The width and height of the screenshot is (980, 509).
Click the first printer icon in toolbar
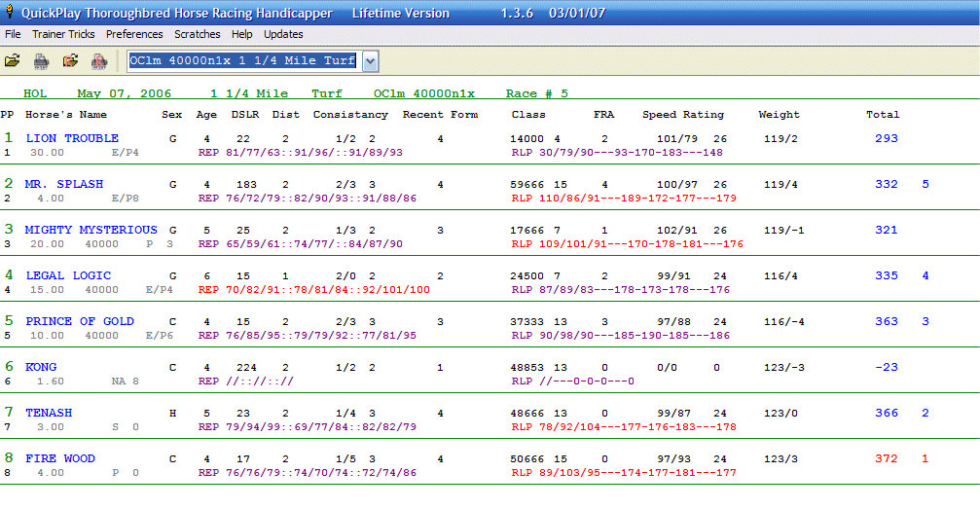pos(41,61)
